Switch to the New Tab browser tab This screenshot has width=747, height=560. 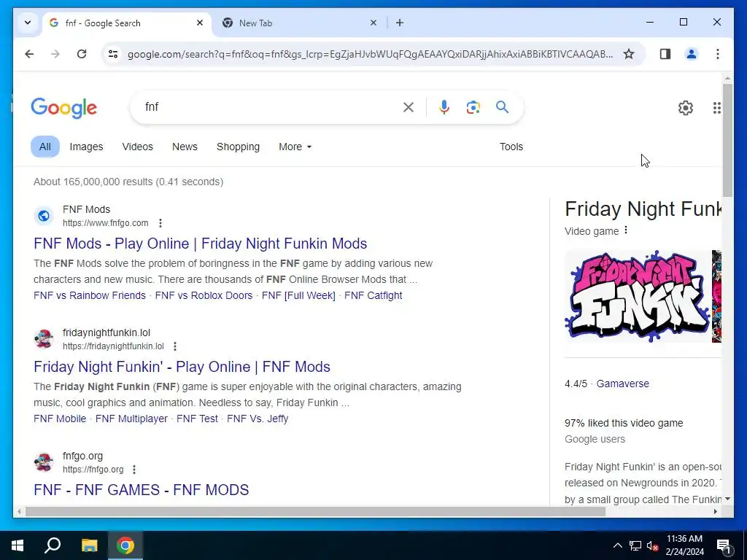tap(298, 23)
